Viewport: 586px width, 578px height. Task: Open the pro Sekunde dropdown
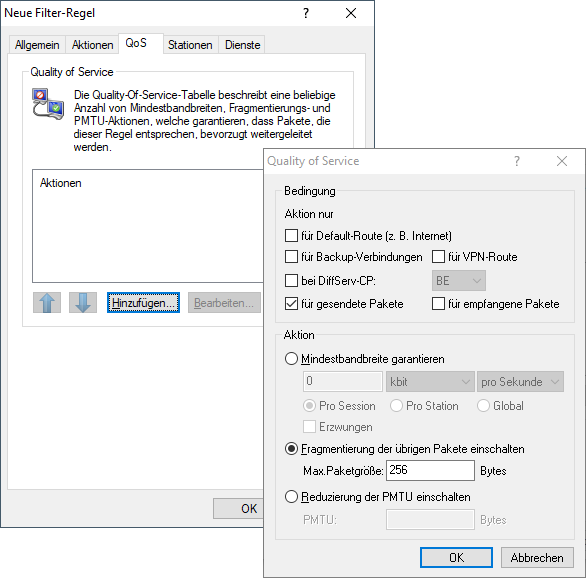[x=520, y=381]
